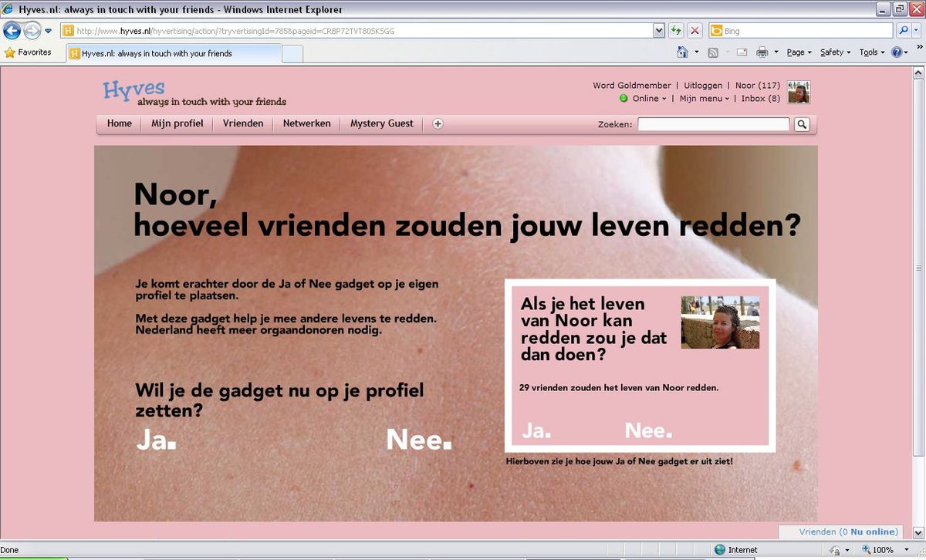
Task: Click the 100% zoom level button
Action: (877, 550)
